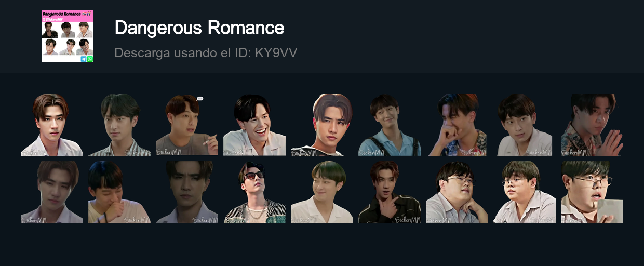Choose yellow shirt man with fist on mouth
Image resolution: width=644 pixels, height=266 pixels.
tap(119, 192)
